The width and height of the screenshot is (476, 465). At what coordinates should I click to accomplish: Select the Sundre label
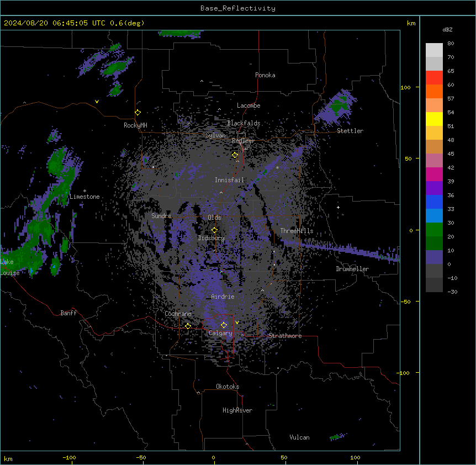[161, 216]
